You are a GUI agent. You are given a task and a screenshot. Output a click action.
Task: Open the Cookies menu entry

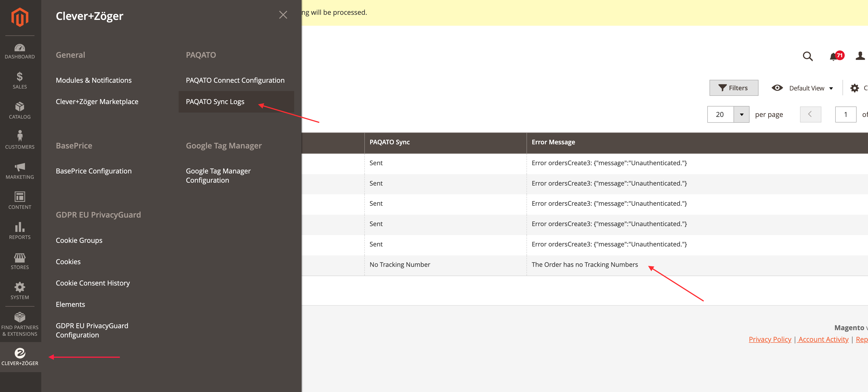[68, 261]
